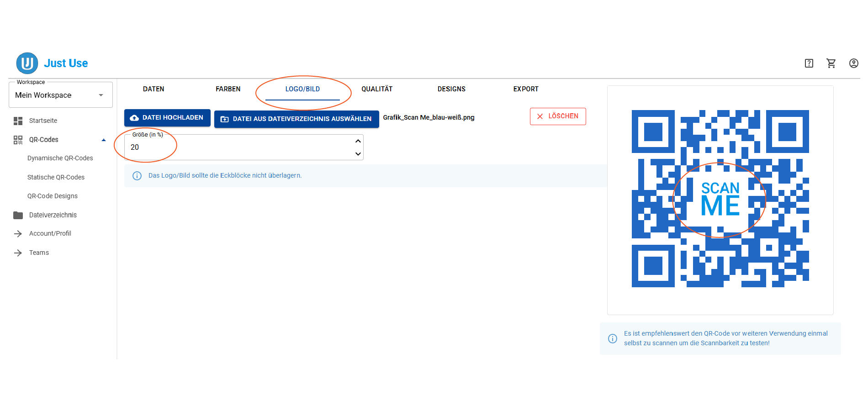Click the Größe (in %) input field

pos(243,148)
